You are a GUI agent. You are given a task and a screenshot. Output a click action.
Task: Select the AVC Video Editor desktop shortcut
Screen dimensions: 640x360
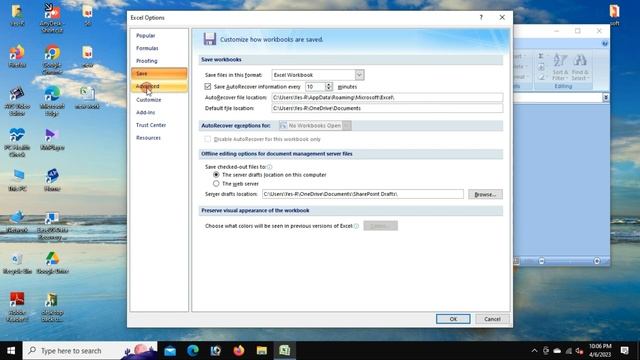[x=17, y=101]
